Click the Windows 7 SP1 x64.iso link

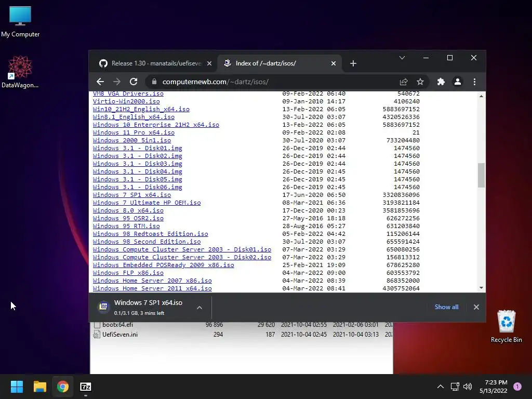(x=132, y=195)
